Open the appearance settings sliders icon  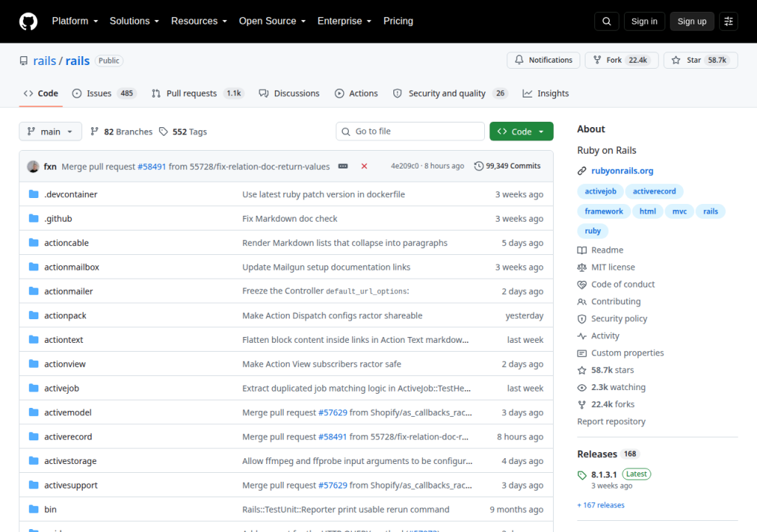pos(728,21)
